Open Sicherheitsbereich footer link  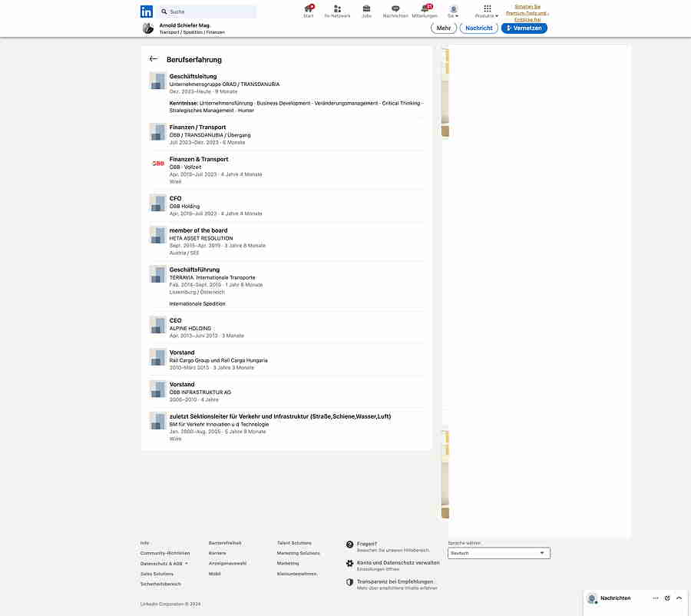pos(160,584)
